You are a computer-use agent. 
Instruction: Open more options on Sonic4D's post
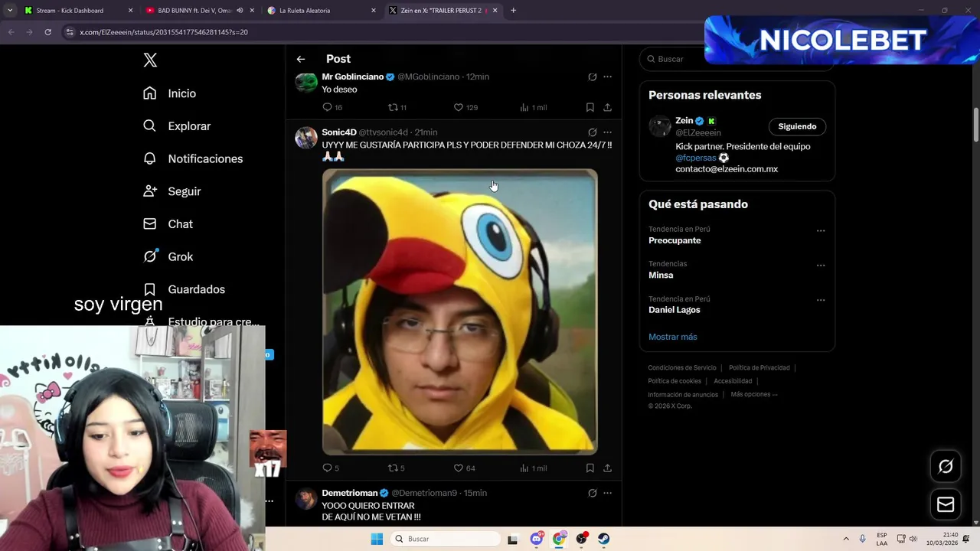[607, 132]
